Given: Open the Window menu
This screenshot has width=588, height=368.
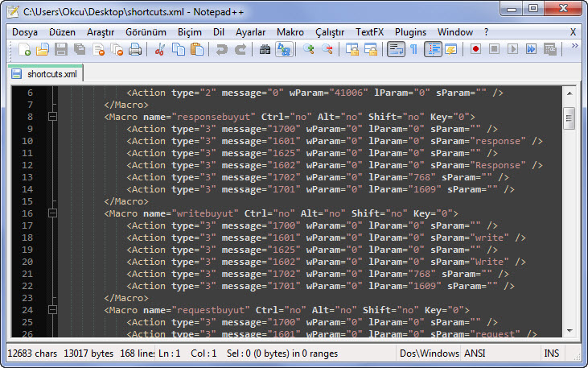Looking at the screenshot, I should [x=454, y=32].
